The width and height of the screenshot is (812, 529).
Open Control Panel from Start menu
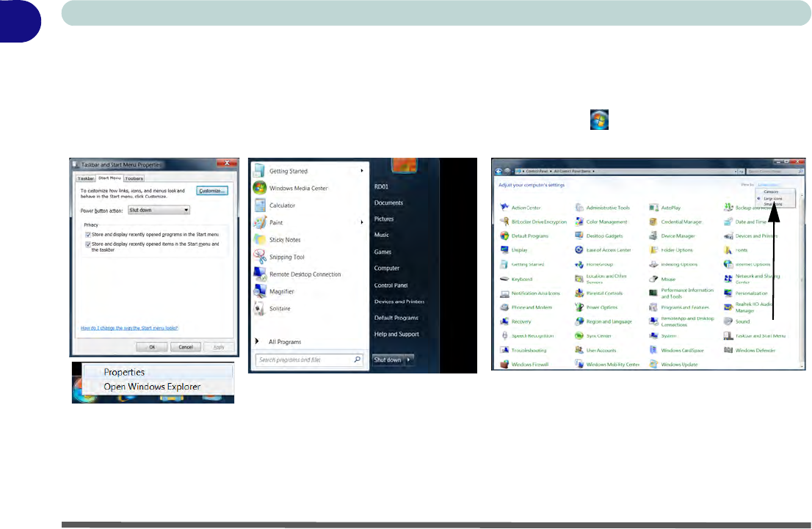(x=391, y=285)
